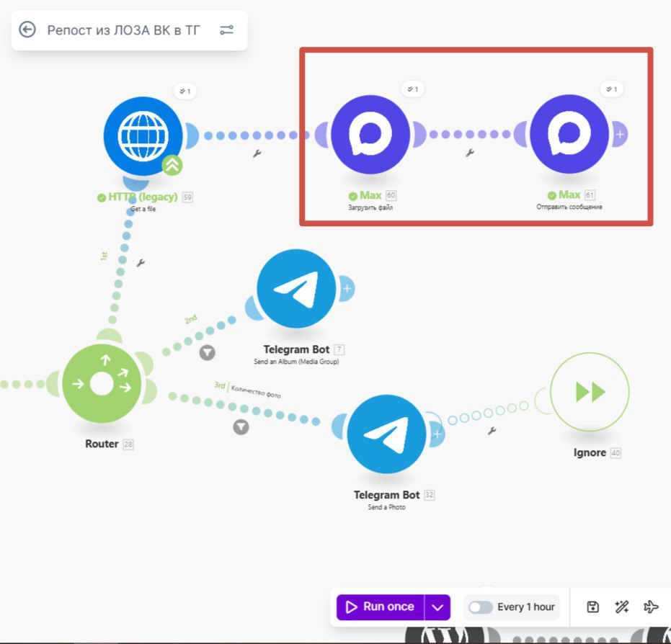
Task: Add a module after Max "Отправить сообщение"
Action: 620,134
